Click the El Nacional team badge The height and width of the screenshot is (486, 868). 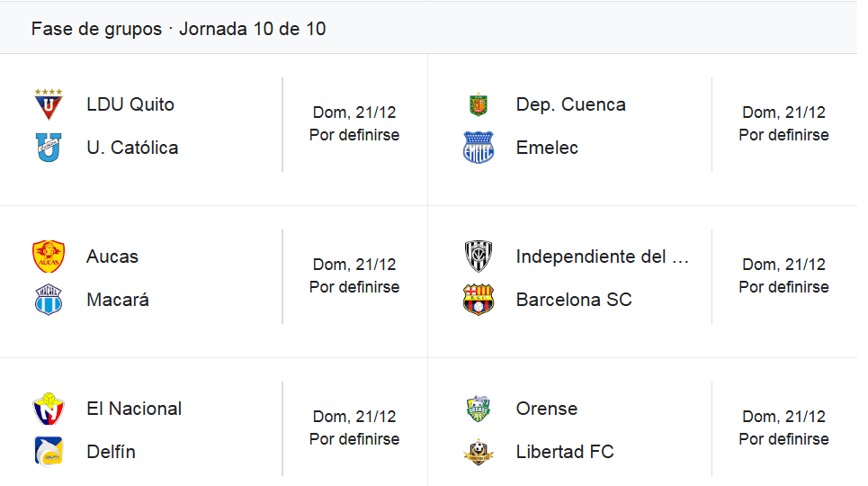pos(49,409)
